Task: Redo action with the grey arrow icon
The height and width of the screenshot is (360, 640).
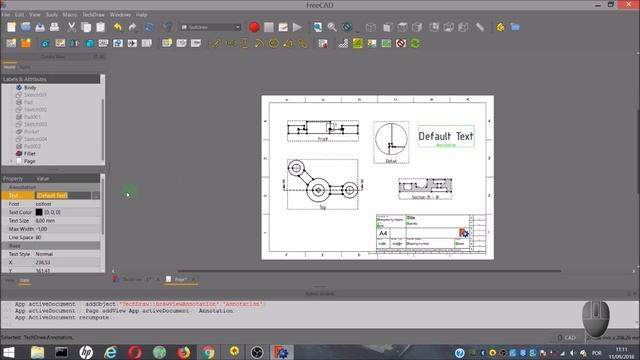Action: (x=133, y=27)
